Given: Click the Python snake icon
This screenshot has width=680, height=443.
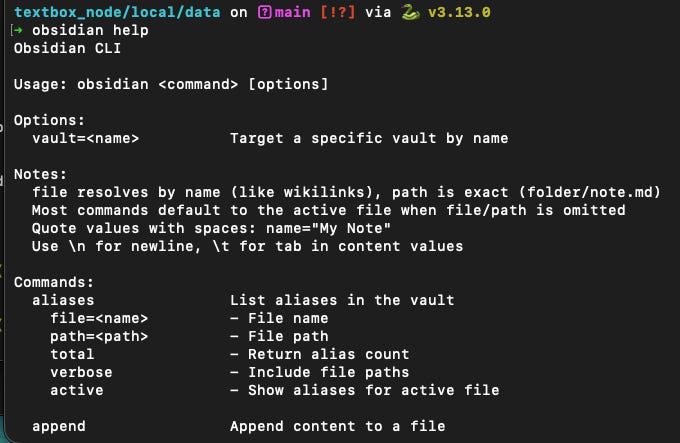Looking at the screenshot, I should click(410, 12).
